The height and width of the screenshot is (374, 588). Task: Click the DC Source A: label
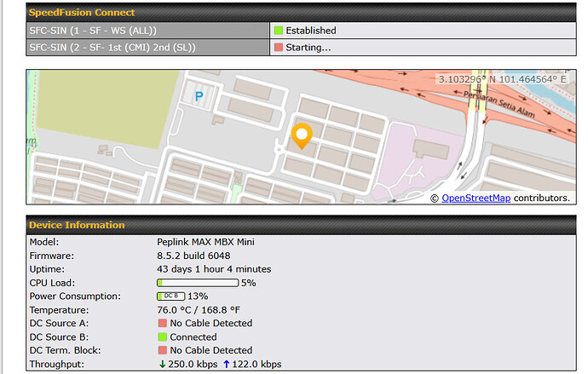point(59,323)
